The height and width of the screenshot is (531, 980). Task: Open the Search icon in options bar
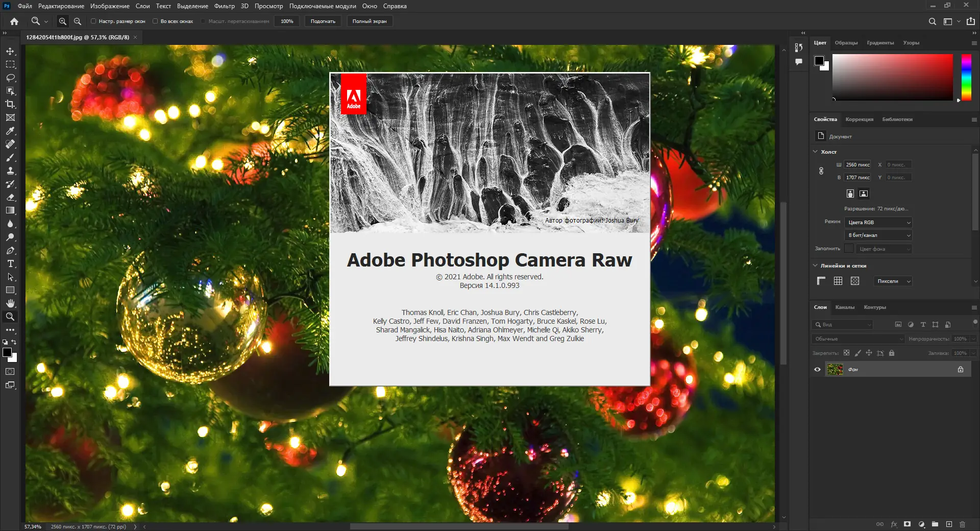(x=933, y=21)
